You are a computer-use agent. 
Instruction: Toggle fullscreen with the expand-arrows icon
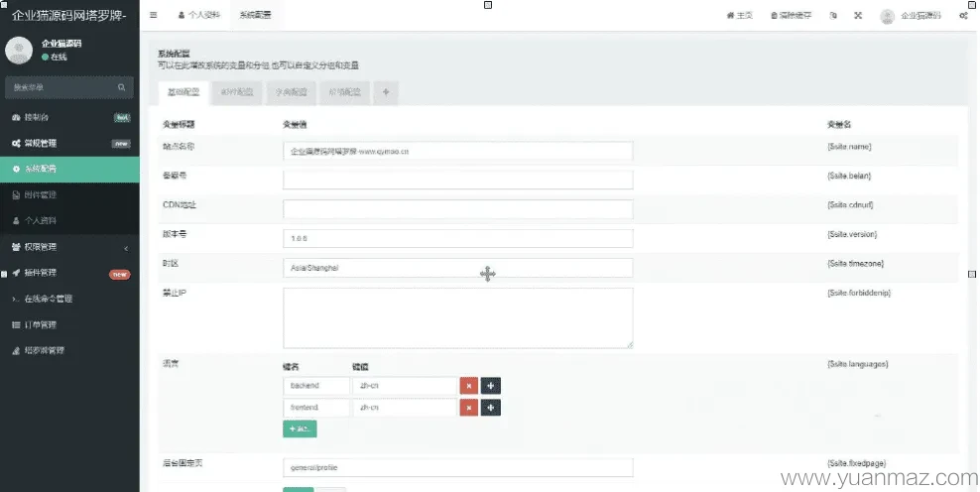coord(858,16)
